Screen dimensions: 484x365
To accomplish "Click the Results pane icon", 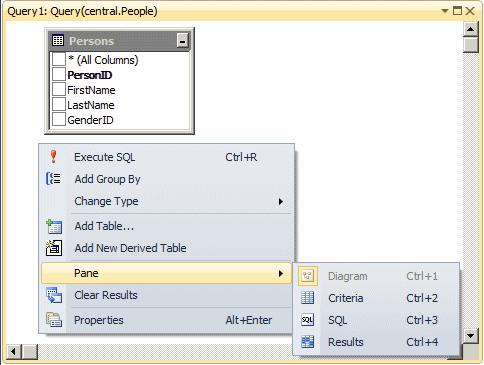I will tap(307, 342).
